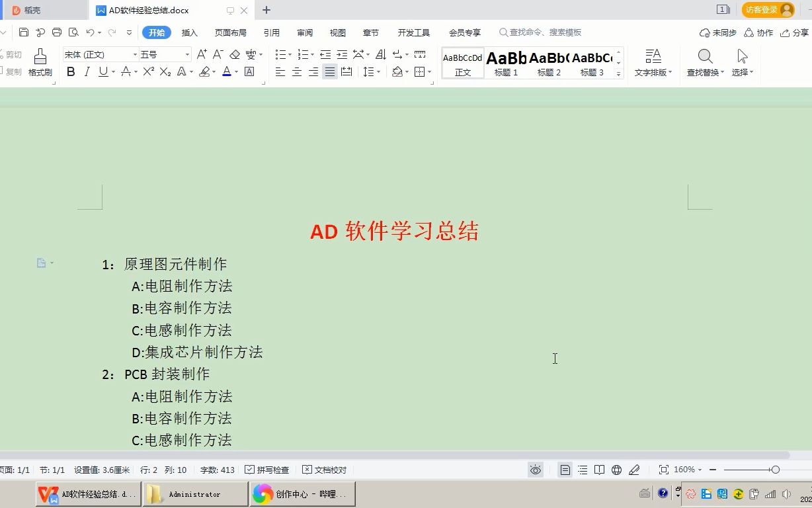812x508 pixels.
Task: Apply the 标题 1 heading style
Action: (x=506, y=63)
